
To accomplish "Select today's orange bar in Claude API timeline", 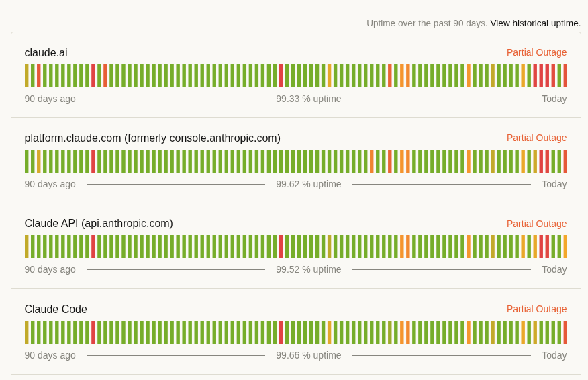I will click(565, 246).
